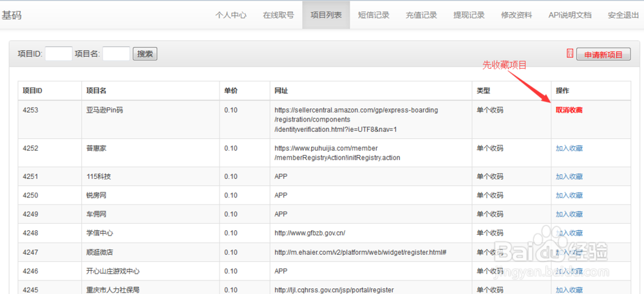Click the APP cell in 车佣网 row
This screenshot has height=294, width=644.
tap(281, 214)
